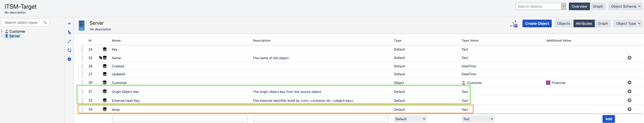644x123 pixels.
Task: Click the hierarchy tree icon in sidebar strip
Action: (69, 33)
